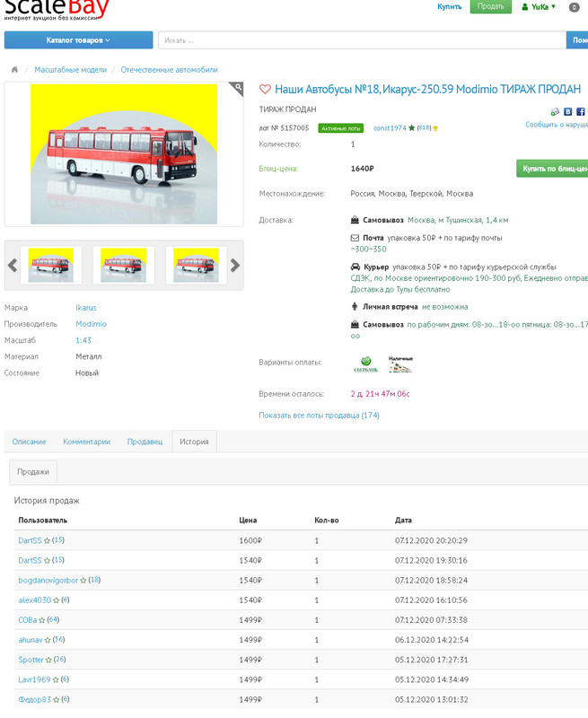This screenshot has height=718, width=588.
Task: Select the second bus thumbnail
Action: [123, 265]
